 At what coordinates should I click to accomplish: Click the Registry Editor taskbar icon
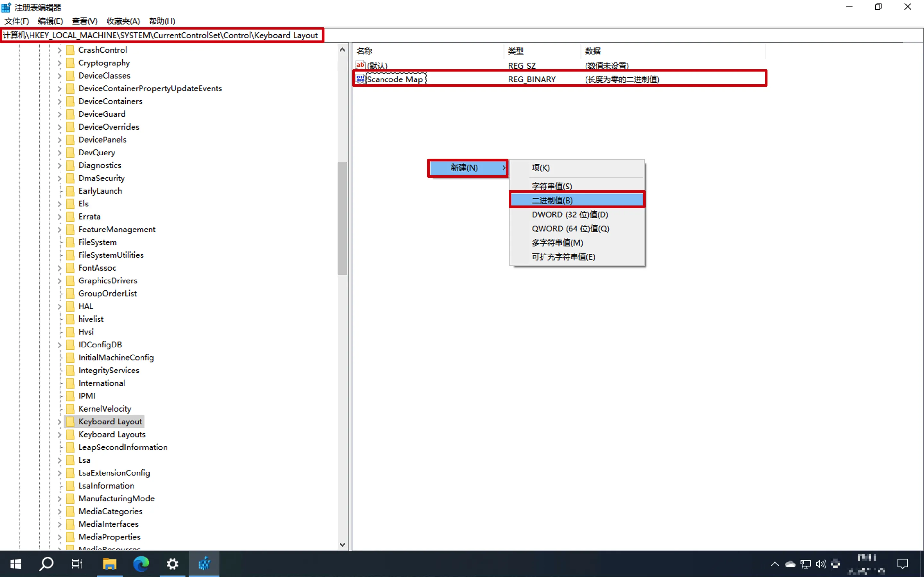coord(204,564)
